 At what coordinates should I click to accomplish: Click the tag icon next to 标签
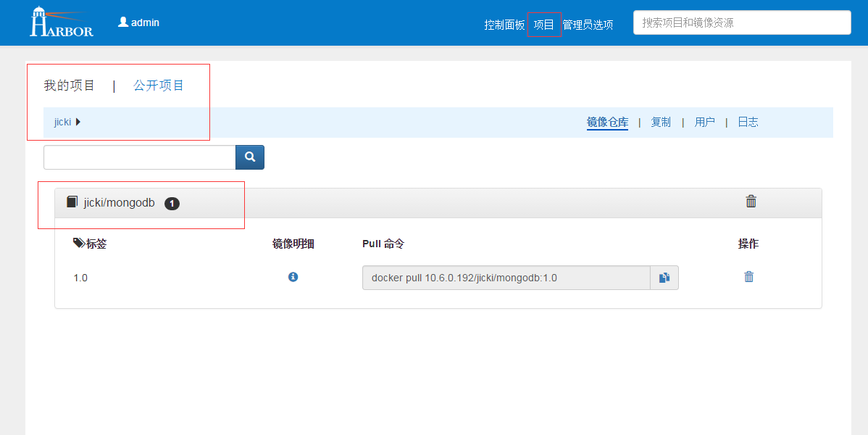79,244
